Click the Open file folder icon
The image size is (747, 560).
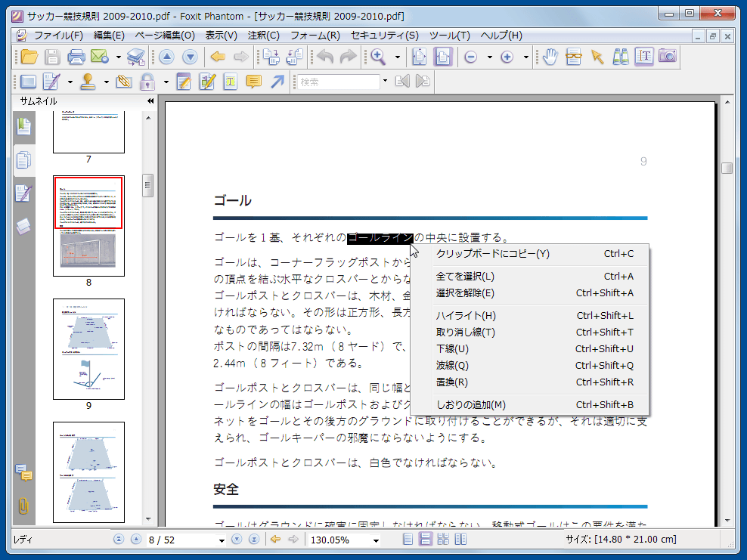click(29, 57)
